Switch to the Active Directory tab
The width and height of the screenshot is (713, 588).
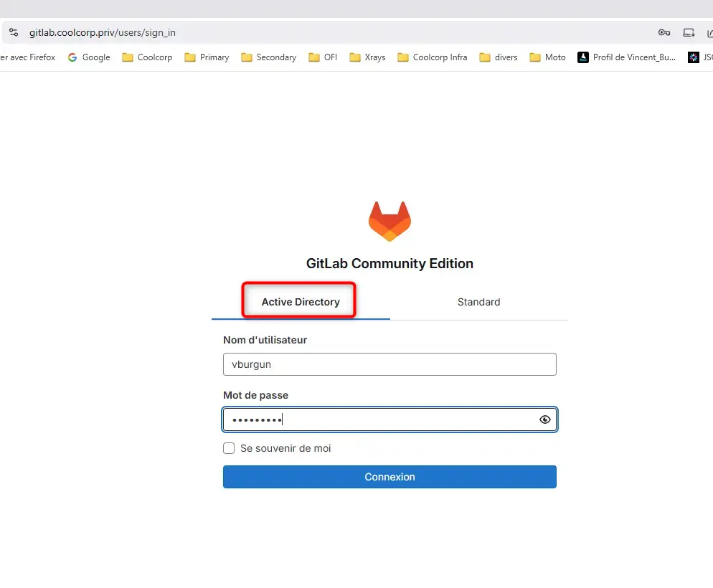click(x=301, y=302)
